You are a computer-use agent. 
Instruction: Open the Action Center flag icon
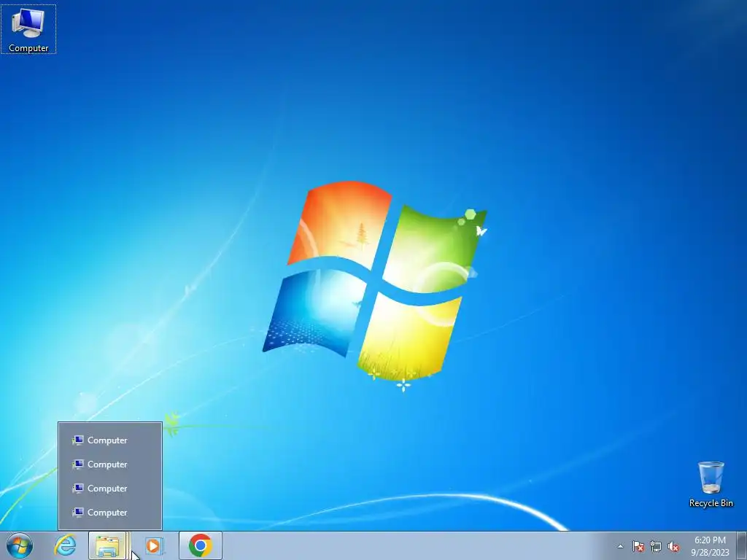[x=638, y=546]
